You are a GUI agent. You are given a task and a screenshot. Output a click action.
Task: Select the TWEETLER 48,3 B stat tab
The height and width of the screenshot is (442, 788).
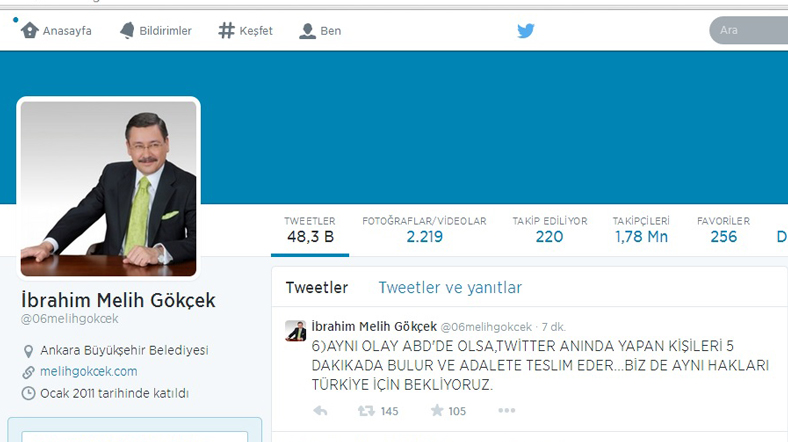pos(310,230)
